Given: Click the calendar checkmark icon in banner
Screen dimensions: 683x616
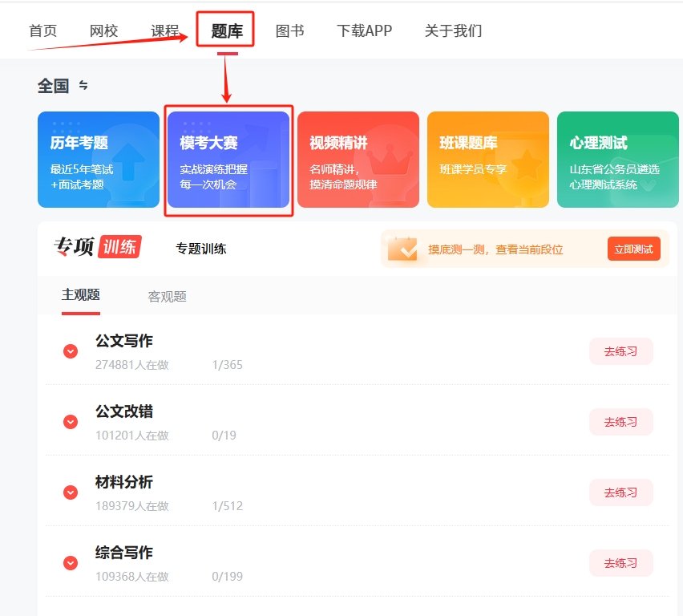Looking at the screenshot, I should (x=402, y=249).
